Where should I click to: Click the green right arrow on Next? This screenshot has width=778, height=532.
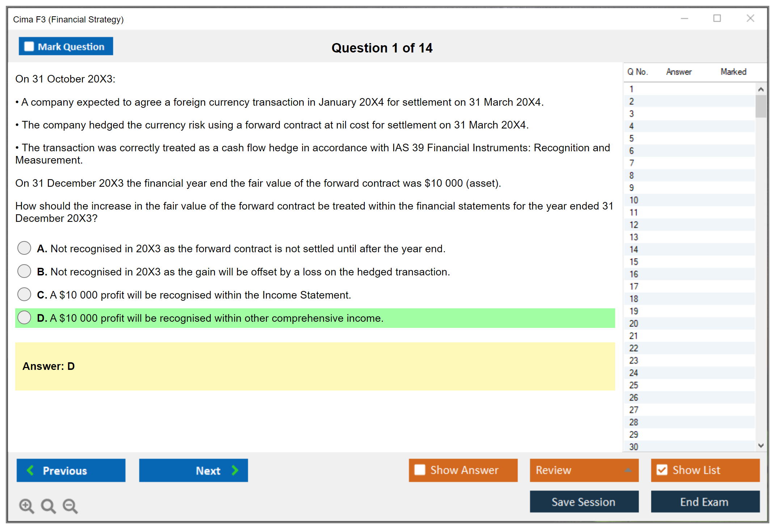tap(235, 470)
